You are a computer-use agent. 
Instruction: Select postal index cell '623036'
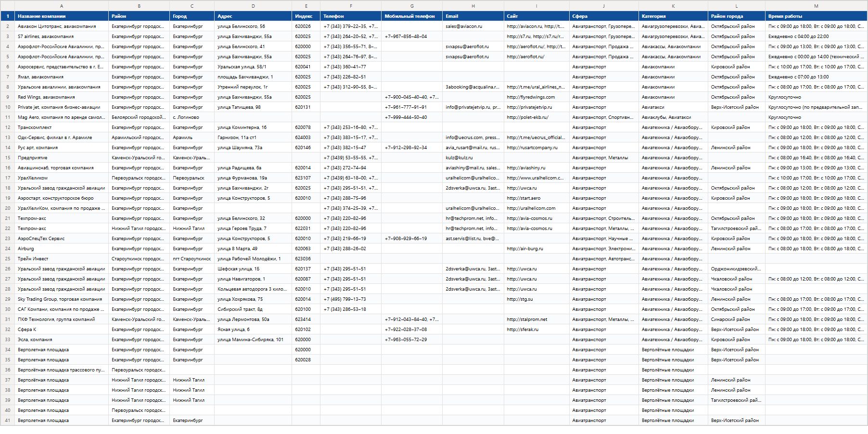(x=306, y=259)
